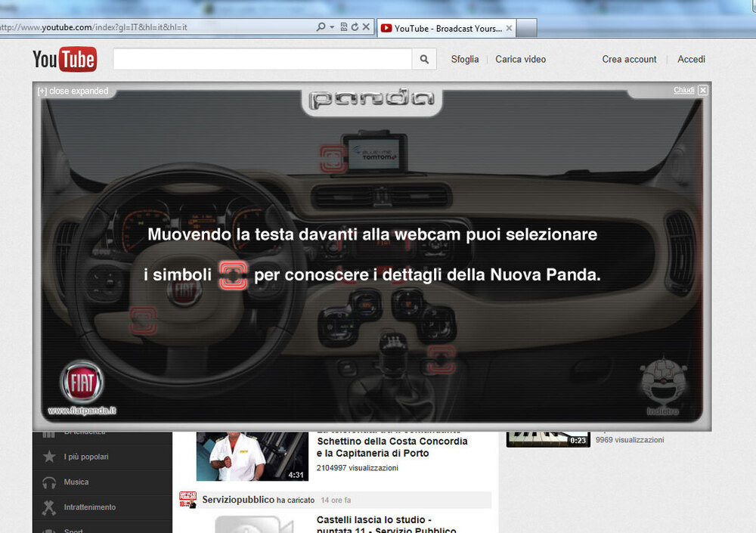Viewport: 756px width, 533px height.
Task: Collapse the ad via 'close expanded'
Action: pos(73,91)
